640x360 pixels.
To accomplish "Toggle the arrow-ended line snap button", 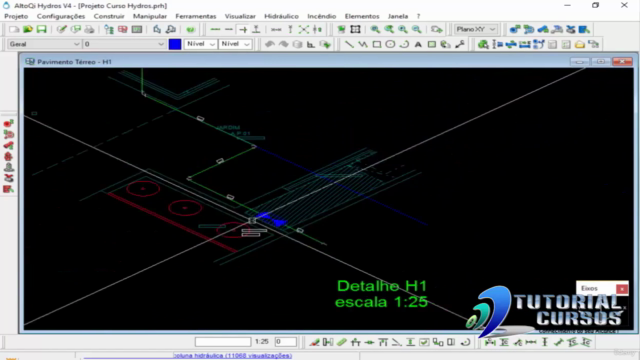I will click(243, 29).
